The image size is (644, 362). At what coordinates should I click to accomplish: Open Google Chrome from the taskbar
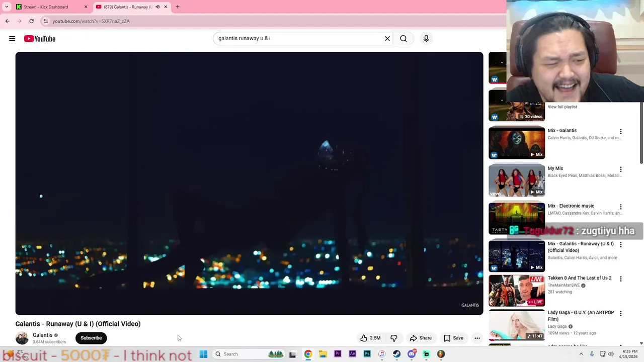point(308,354)
